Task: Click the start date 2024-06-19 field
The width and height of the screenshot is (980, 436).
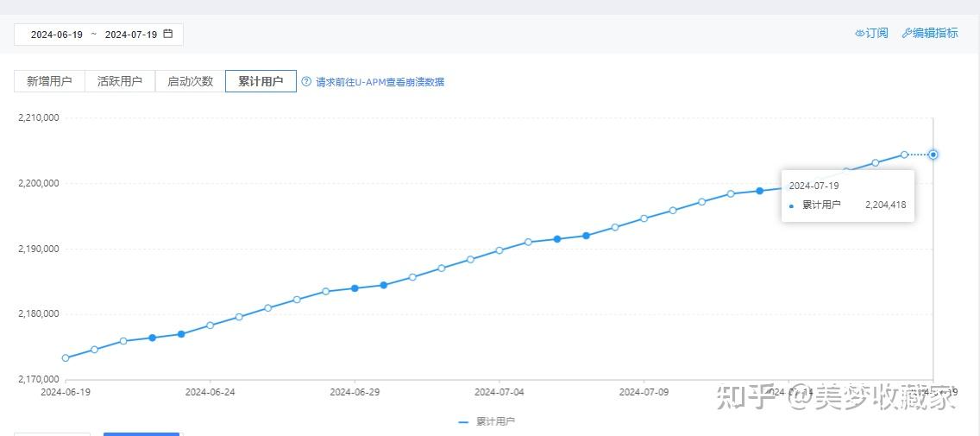Action: [57, 35]
